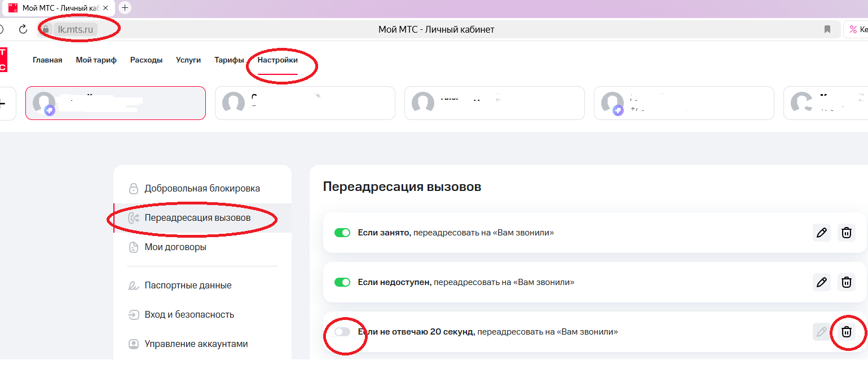
Task: Delete the «Если недоступен» forwarding rule
Action: coord(846,282)
